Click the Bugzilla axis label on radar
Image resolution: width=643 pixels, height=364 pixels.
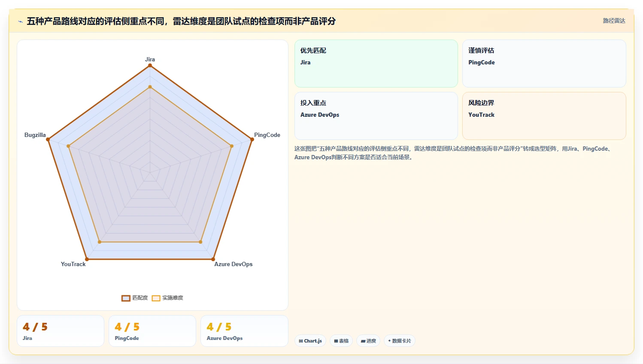point(35,135)
